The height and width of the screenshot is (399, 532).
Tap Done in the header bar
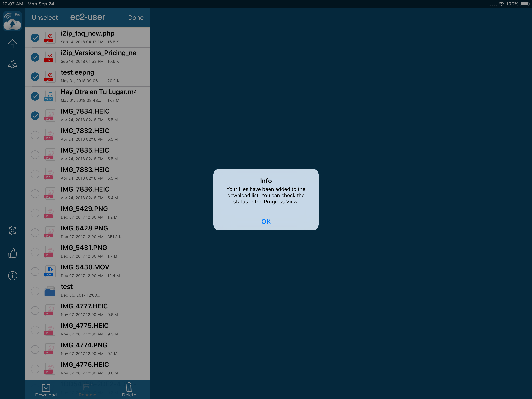point(136,18)
